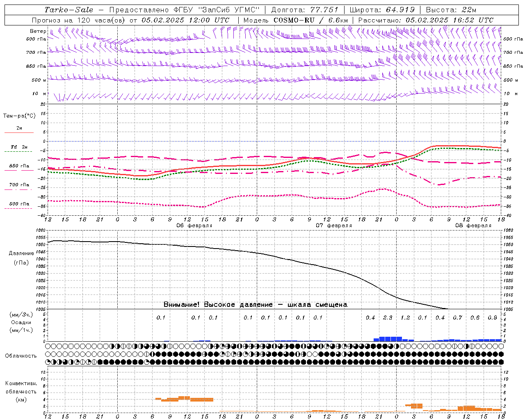
Task: Click the latitude value Широта: 64.919
Action: 382,10
